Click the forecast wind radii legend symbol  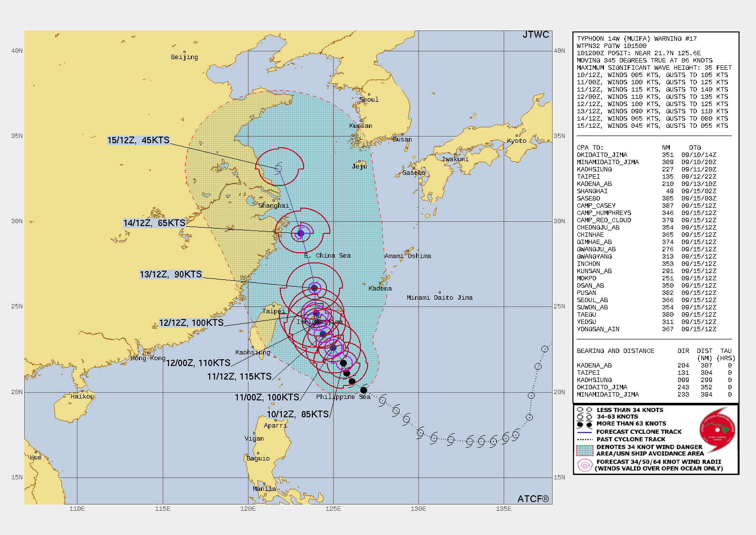[x=585, y=465]
